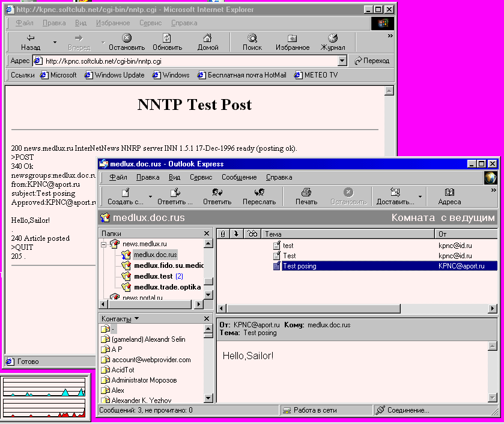Viewport: 504px width, 424px height.
Task: Open the Бесплатная почта HotMail link
Action: pyautogui.click(x=241, y=75)
